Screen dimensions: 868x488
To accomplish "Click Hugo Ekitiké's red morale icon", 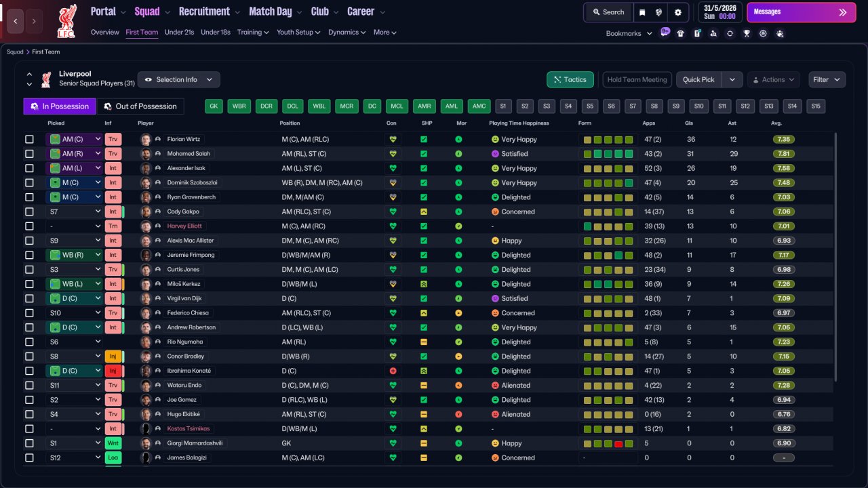I will click(458, 414).
